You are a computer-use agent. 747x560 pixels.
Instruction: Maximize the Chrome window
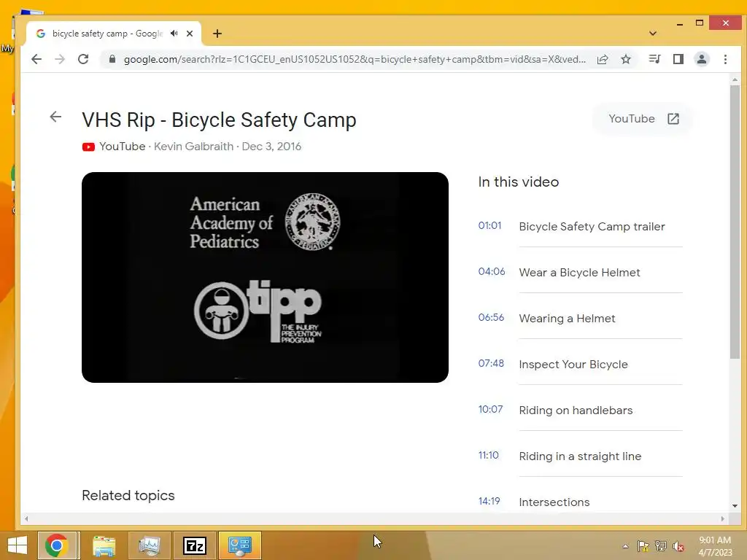tap(700, 23)
